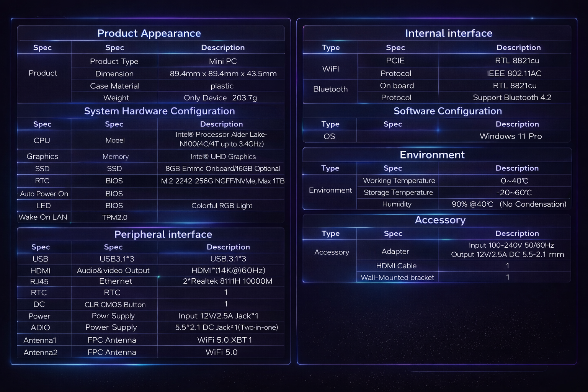This screenshot has height=392, width=588.
Task: Select the Colorful RGB Light description
Action: (x=222, y=206)
